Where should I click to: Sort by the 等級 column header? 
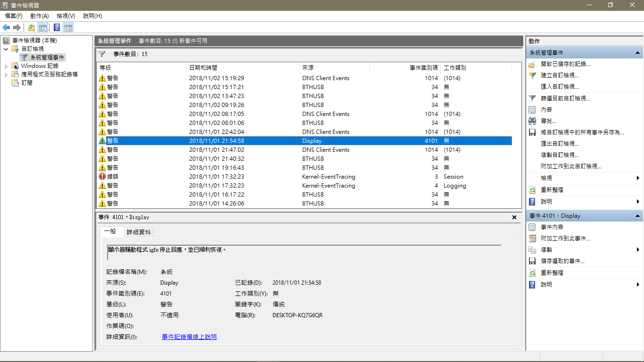141,68
